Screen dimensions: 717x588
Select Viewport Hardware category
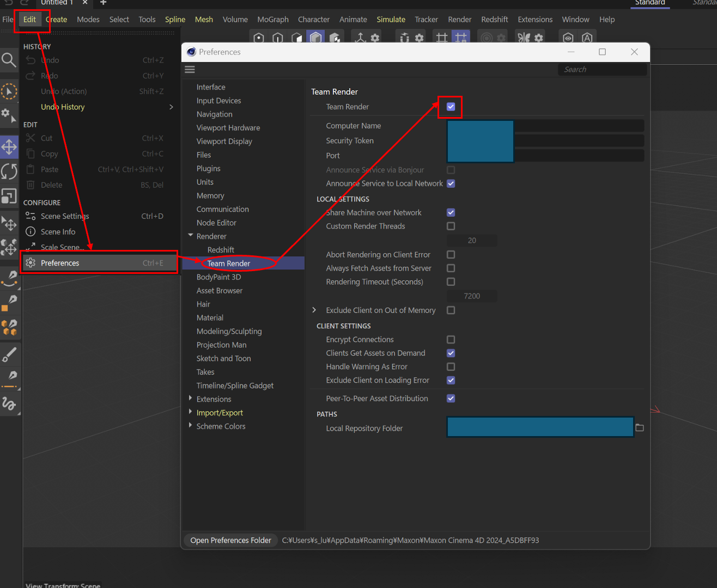click(x=228, y=128)
